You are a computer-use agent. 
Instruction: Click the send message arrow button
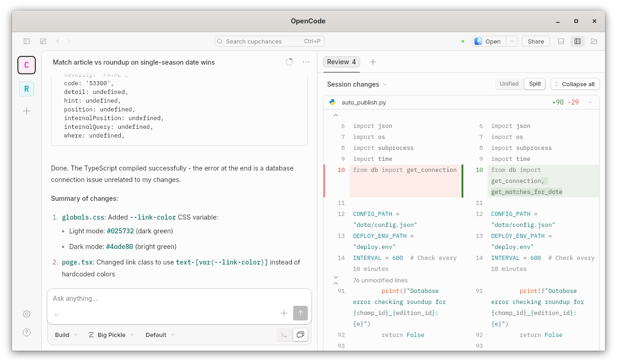(300, 313)
